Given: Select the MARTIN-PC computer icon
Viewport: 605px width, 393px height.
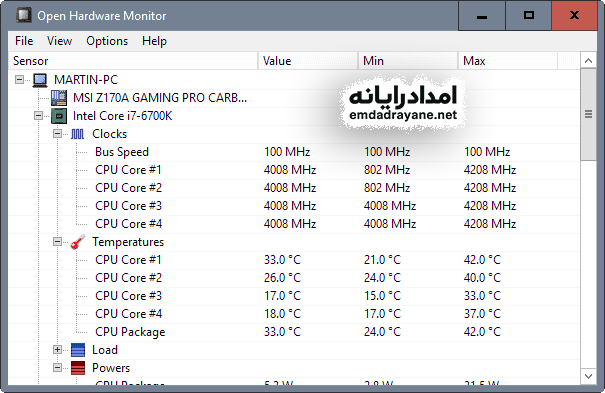Looking at the screenshot, I should tap(40, 80).
